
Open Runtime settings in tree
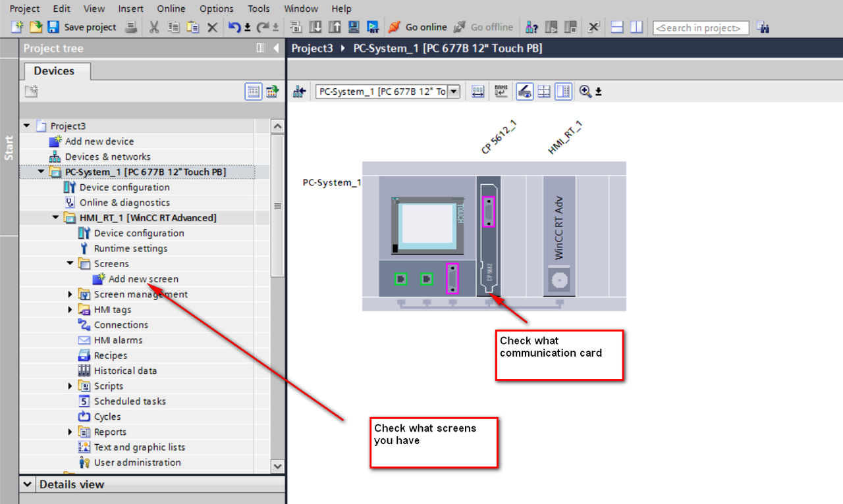click(130, 248)
